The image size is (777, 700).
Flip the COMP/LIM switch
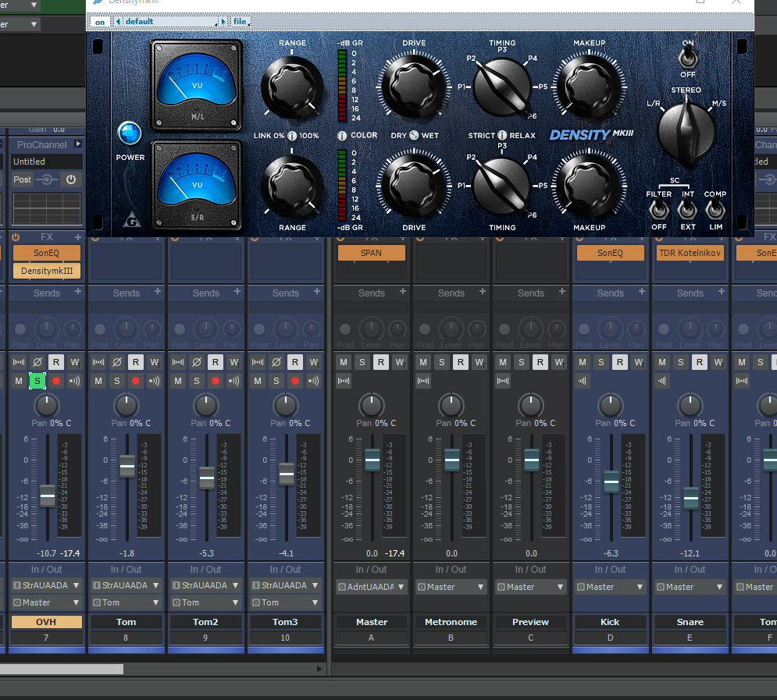coord(715,209)
